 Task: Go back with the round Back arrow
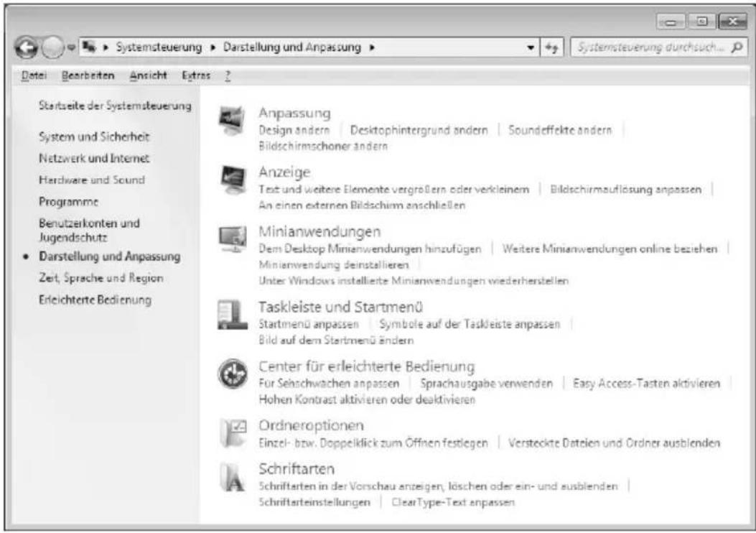tap(26, 47)
